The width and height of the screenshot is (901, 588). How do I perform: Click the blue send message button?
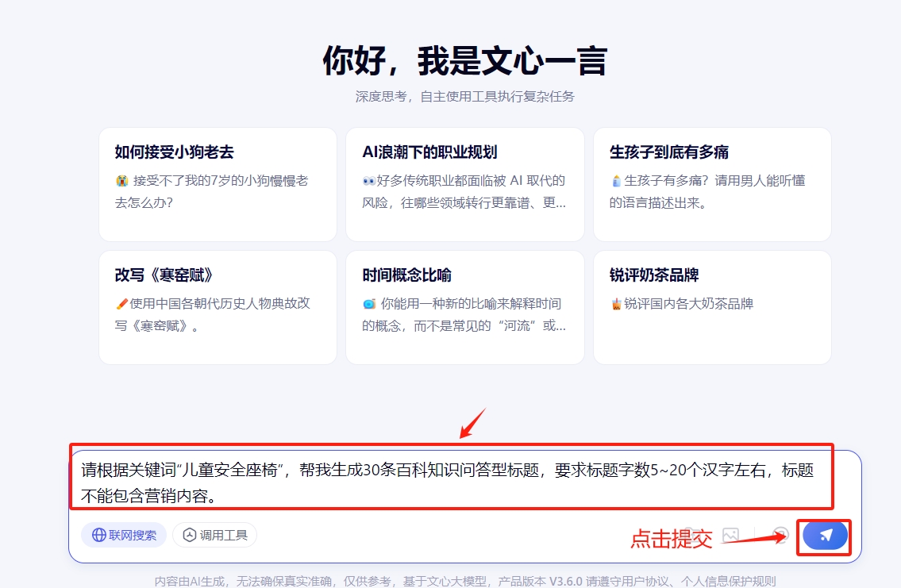(x=825, y=535)
